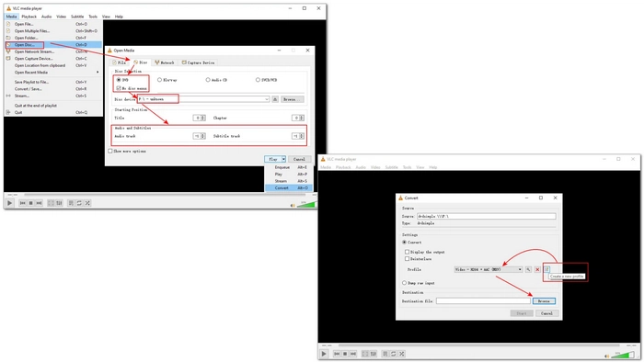Toggle loop mode in window behind Open Media
Image resolution: width=644 pixels, height=362 pixels.
coord(79,203)
